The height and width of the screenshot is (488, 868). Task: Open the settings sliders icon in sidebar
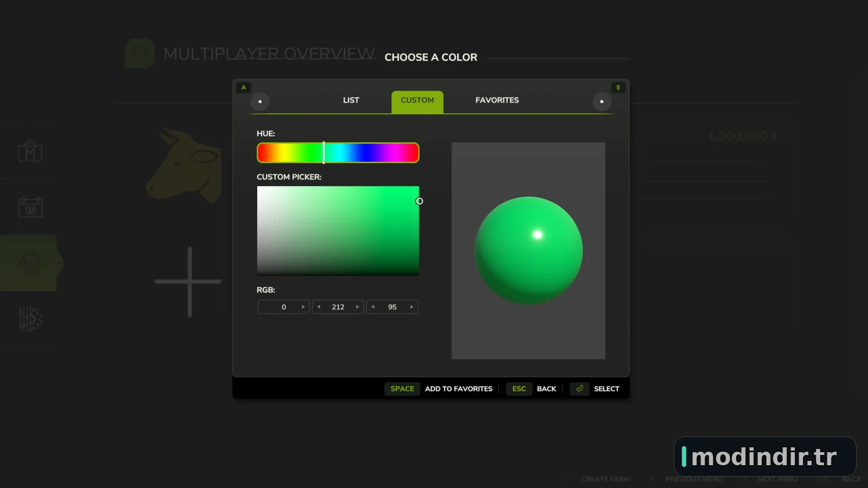click(x=30, y=319)
